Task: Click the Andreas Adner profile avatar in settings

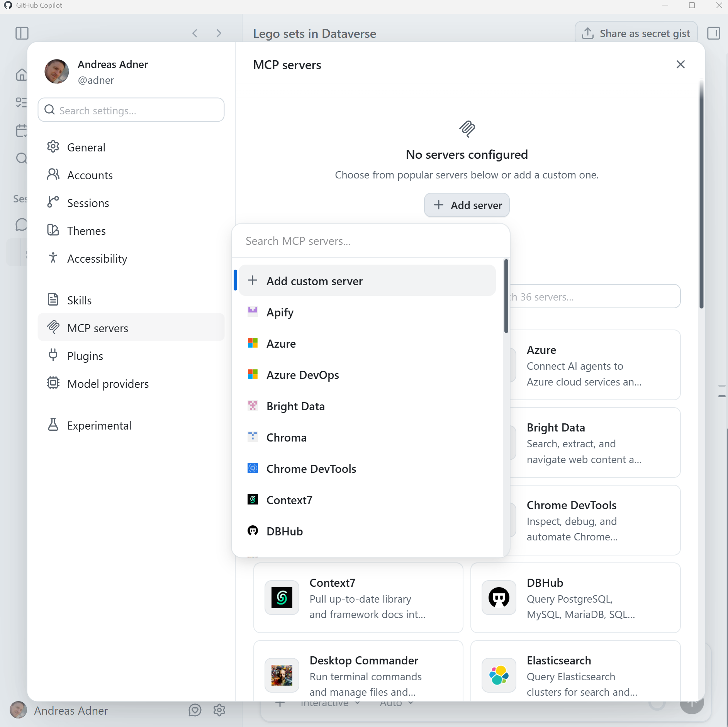Action: click(57, 71)
